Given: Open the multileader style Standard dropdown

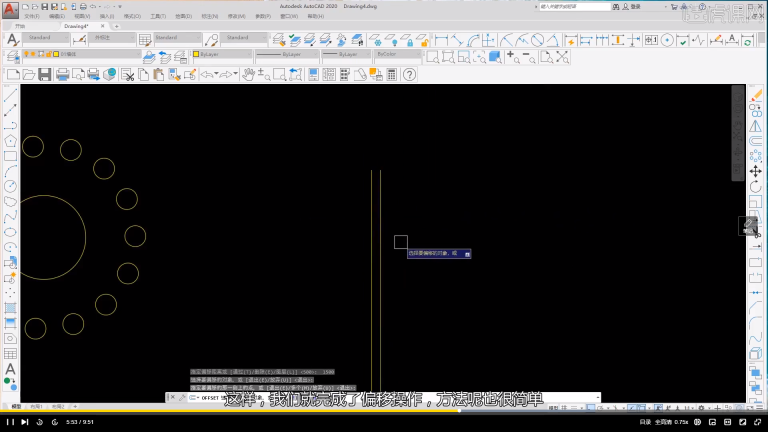Looking at the screenshot, I should pyautogui.click(x=244, y=38).
